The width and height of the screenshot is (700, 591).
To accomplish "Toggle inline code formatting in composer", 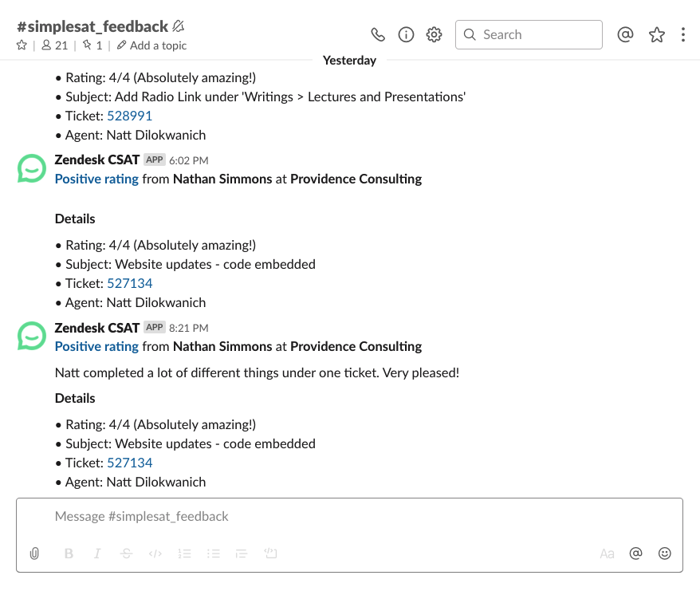I will [155, 554].
